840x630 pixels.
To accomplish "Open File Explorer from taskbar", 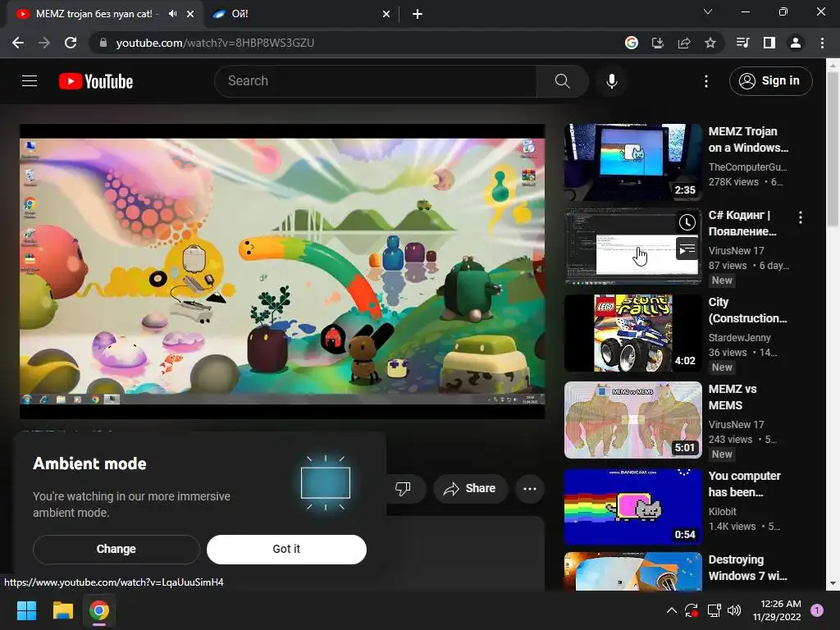I will click(x=62, y=610).
